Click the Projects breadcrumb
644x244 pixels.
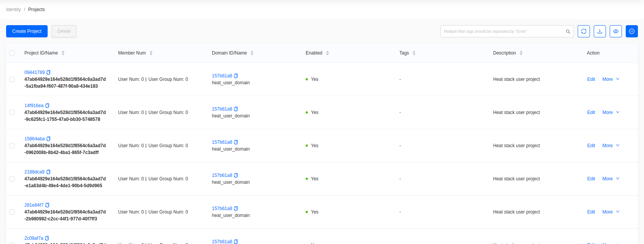(x=36, y=10)
